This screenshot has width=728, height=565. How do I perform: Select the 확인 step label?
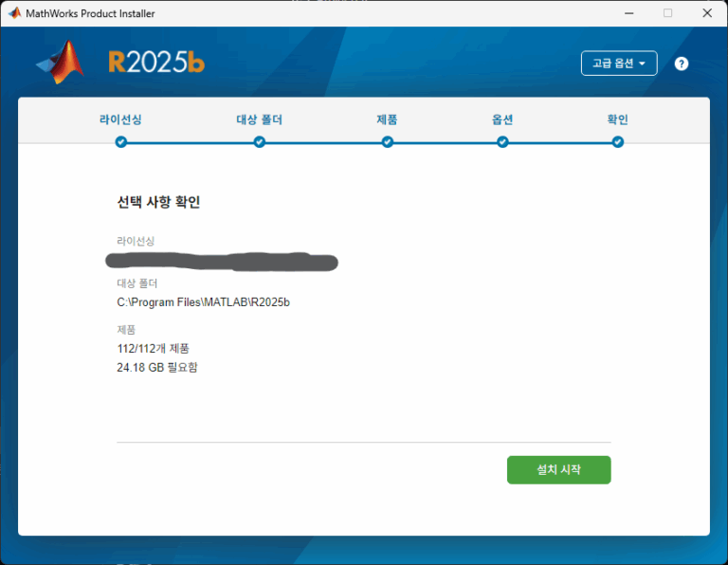(x=617, y=119)
